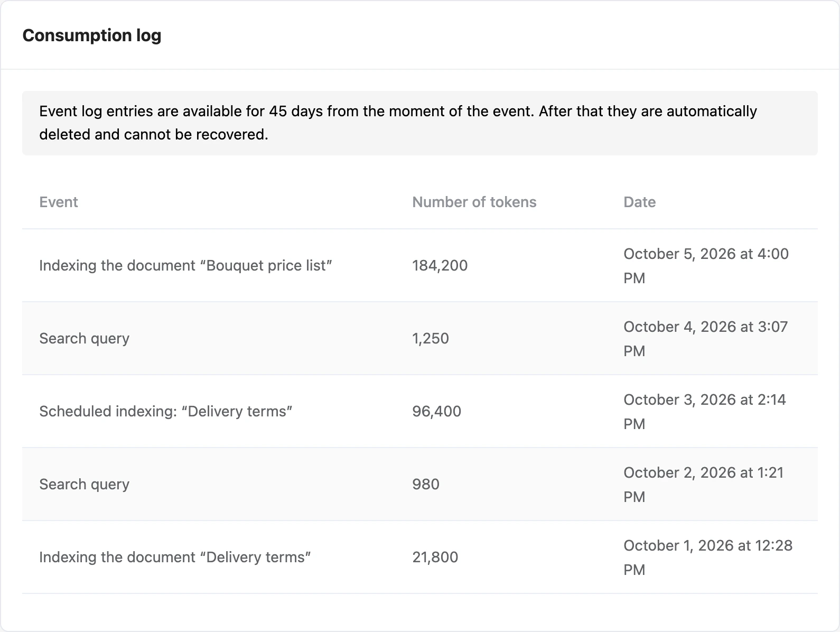This screenshot has height=632, width=840.
Task: Select the 45-day retention notice text
Action: click(398, 123)
